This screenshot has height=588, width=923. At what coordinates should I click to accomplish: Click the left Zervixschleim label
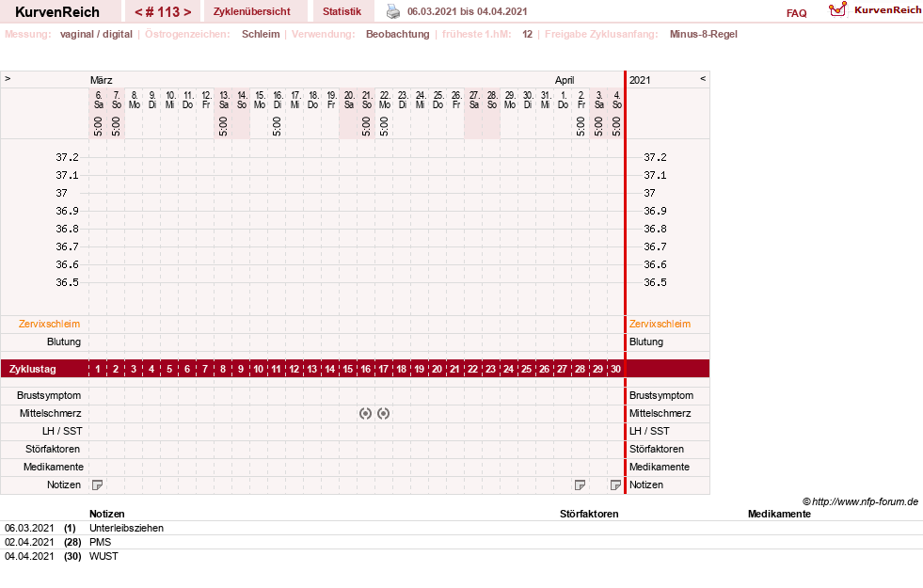[x=50, y=324]
